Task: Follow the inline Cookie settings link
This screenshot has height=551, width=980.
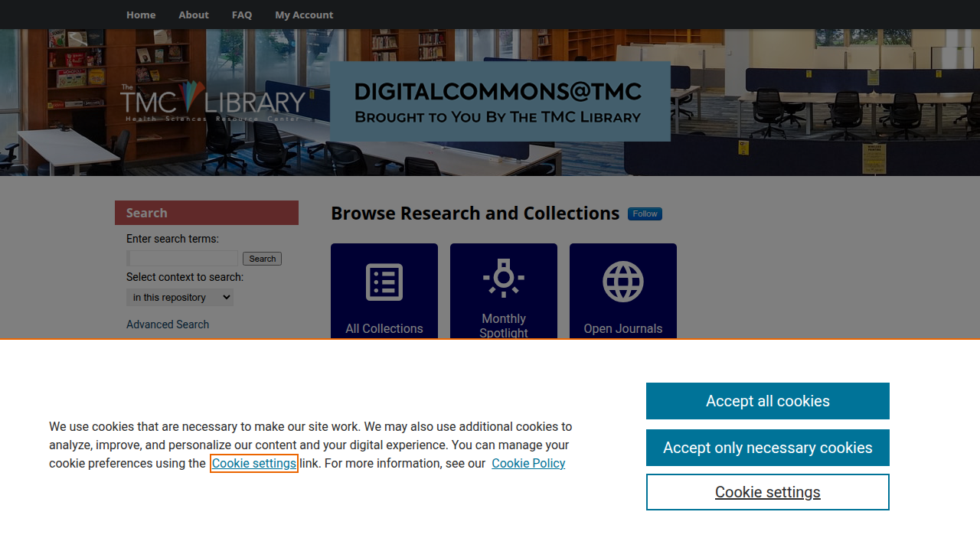Action: pyautogui.click(x=254, y=463)
